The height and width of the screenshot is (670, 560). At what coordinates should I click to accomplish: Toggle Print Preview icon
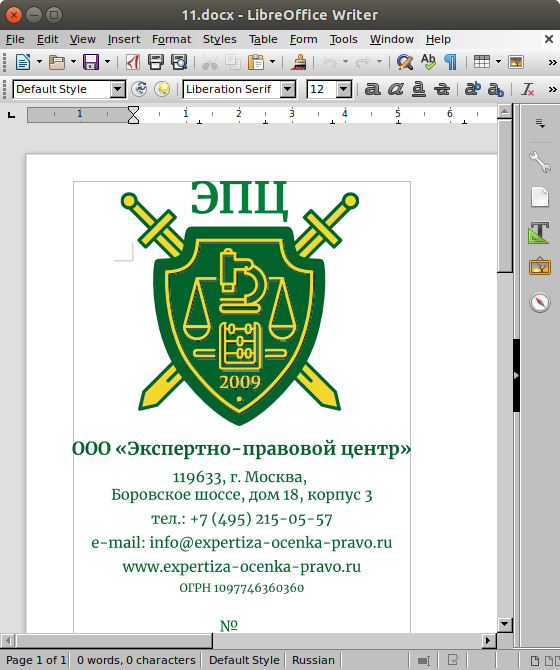[x=179, y=62]
